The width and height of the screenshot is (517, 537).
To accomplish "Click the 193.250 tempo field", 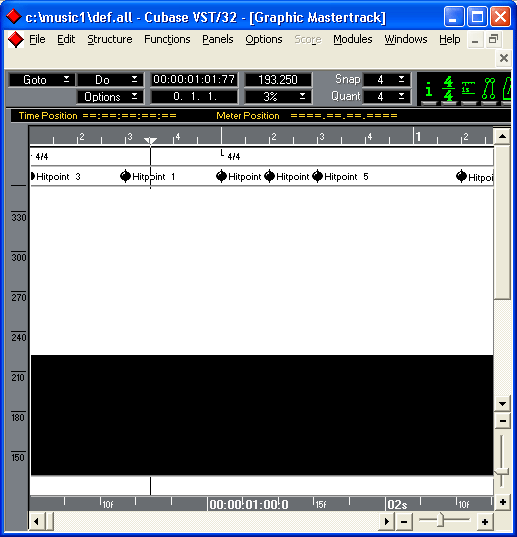I will (278, 80).
